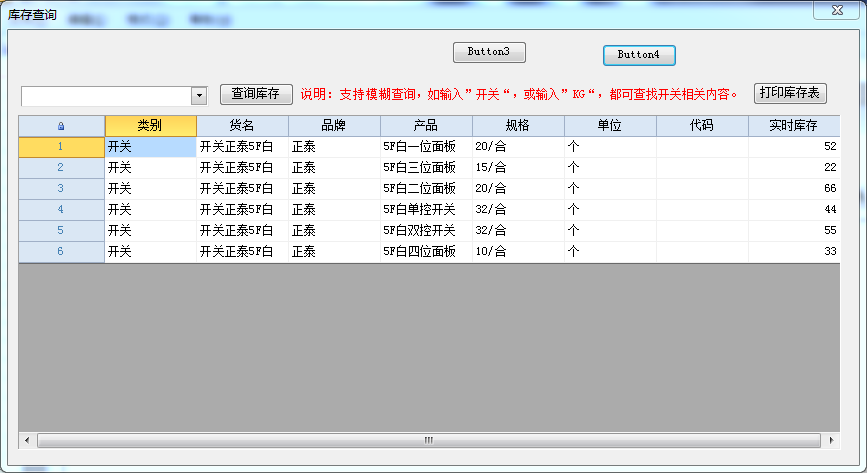Close the 库存查询 window
This screenshot has width=867, height=473.
(x=838, y=11)
